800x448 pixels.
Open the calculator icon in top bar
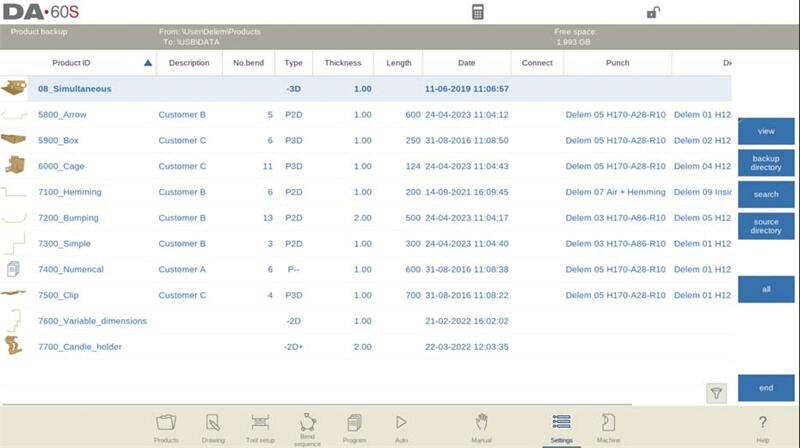[478, 12]
